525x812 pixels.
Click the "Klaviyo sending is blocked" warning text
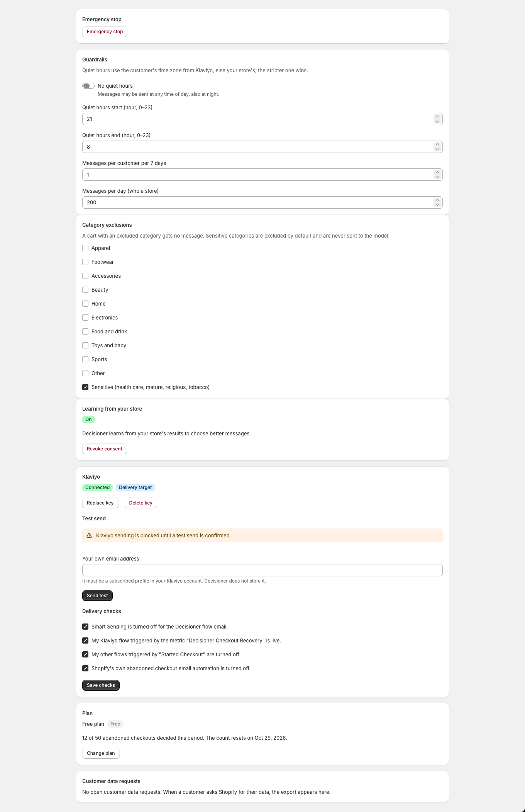click(x=164, y=535)
